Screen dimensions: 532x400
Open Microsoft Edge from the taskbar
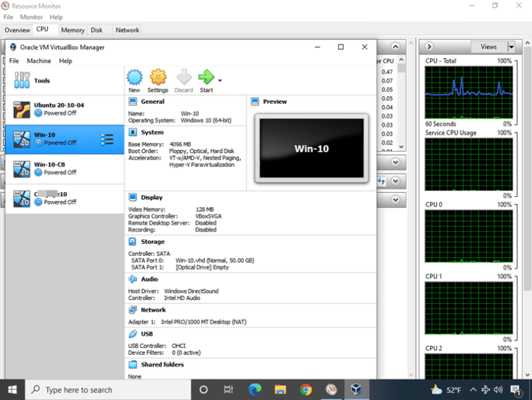(x=254, y=389)
